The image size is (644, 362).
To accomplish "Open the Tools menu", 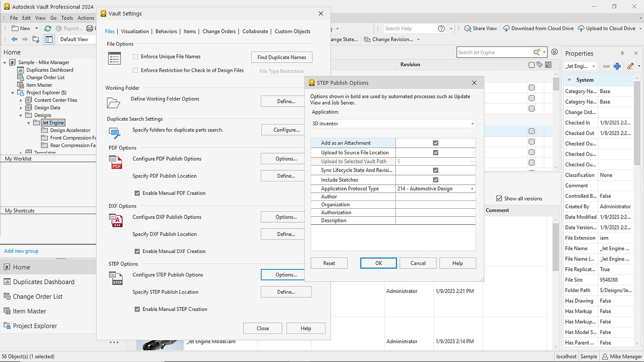I will 67,18.
